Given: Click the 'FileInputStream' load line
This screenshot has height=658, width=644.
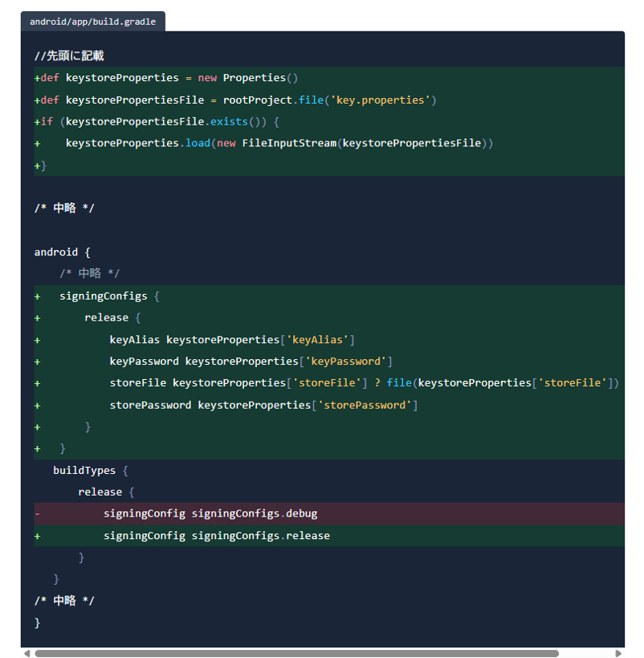Looking at the screenshot, I should 329,144.
